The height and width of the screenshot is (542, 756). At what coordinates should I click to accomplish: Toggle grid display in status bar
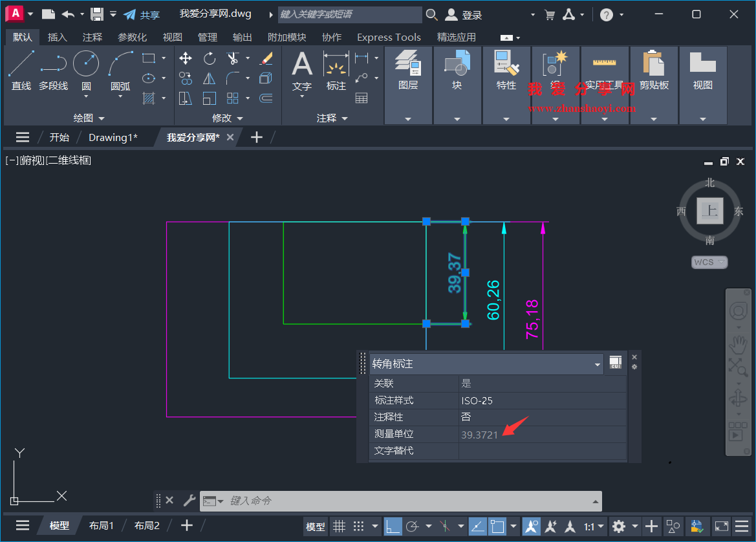[x=340, y=526]
